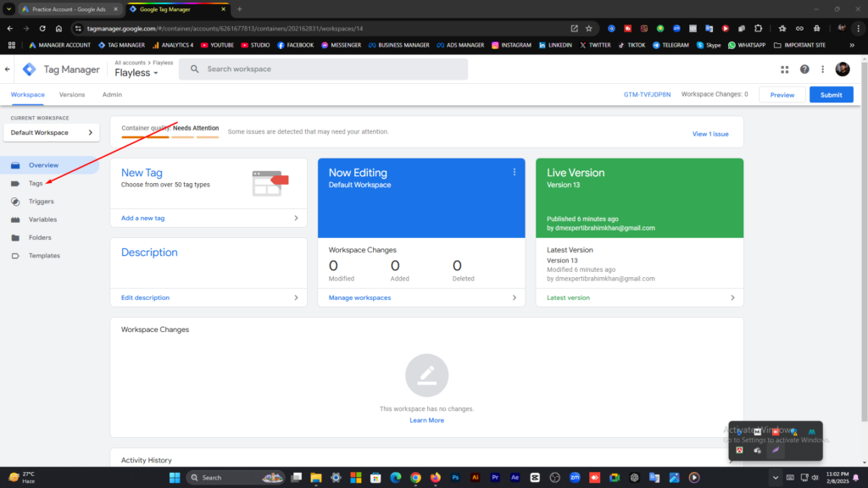Switch to the Workspace tab

[28, 95]
